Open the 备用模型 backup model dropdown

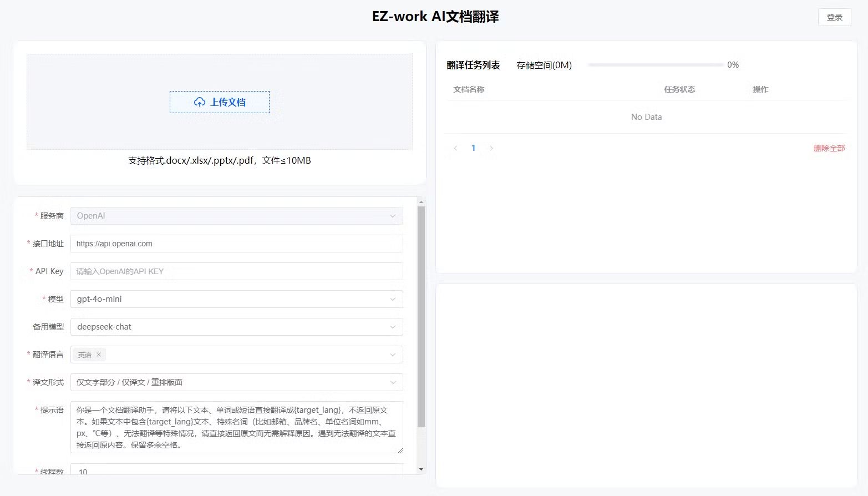[x=393, y=327]
